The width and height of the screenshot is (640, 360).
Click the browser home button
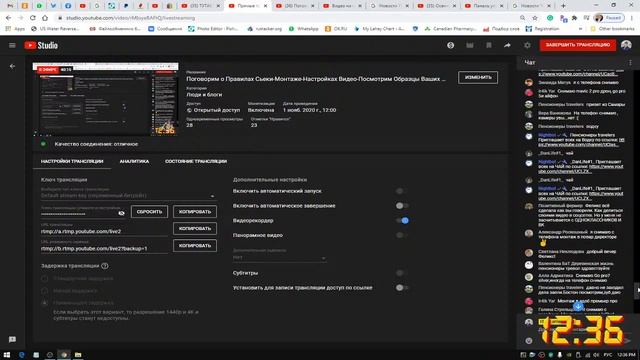[x=45, y=18]
